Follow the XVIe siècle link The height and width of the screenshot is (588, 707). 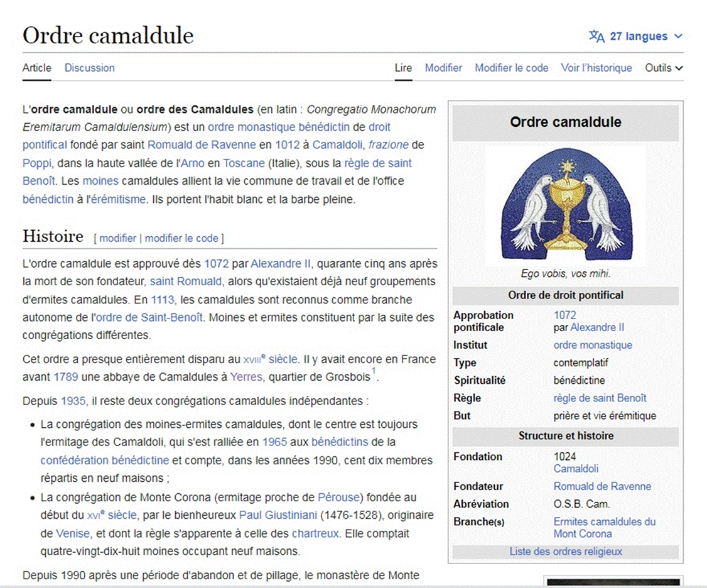[x=112, y=515]
